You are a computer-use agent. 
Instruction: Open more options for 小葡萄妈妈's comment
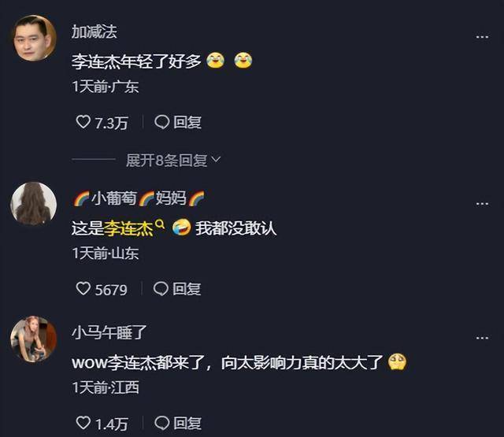tap(482, 203)
